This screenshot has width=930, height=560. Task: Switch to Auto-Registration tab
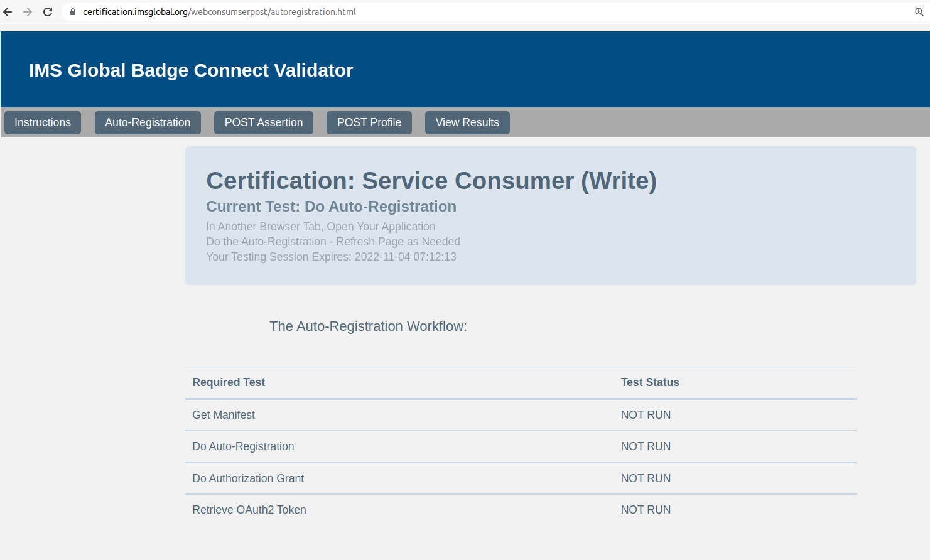click(148, 122)
